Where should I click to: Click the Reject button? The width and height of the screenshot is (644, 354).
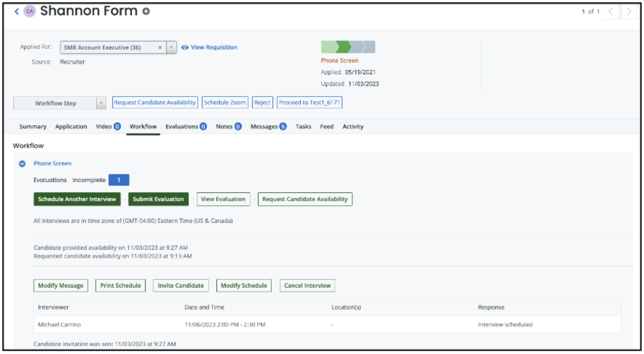pyautogui.click(x=262, y=102)
